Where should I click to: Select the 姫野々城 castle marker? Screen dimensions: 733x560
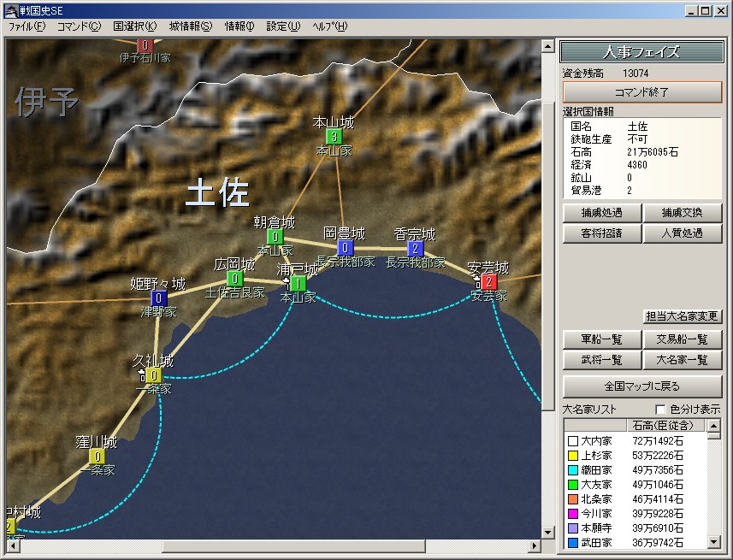click(x=159, y=298)
